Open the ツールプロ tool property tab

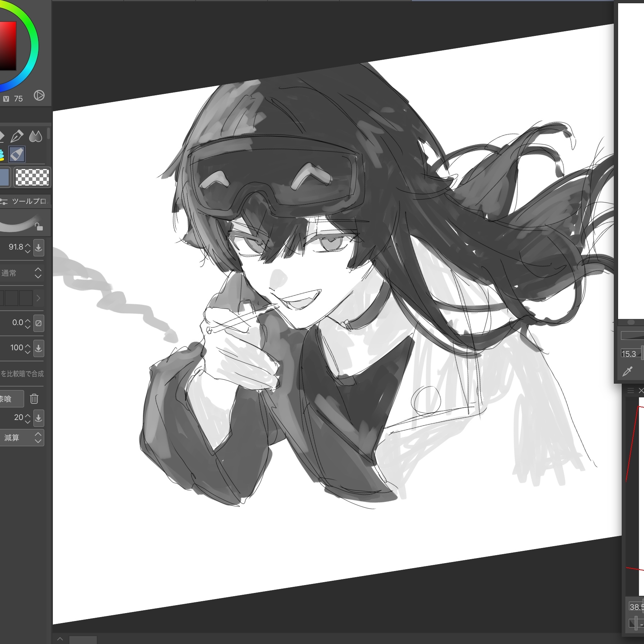pyautogui.click(x=25, y=201)
